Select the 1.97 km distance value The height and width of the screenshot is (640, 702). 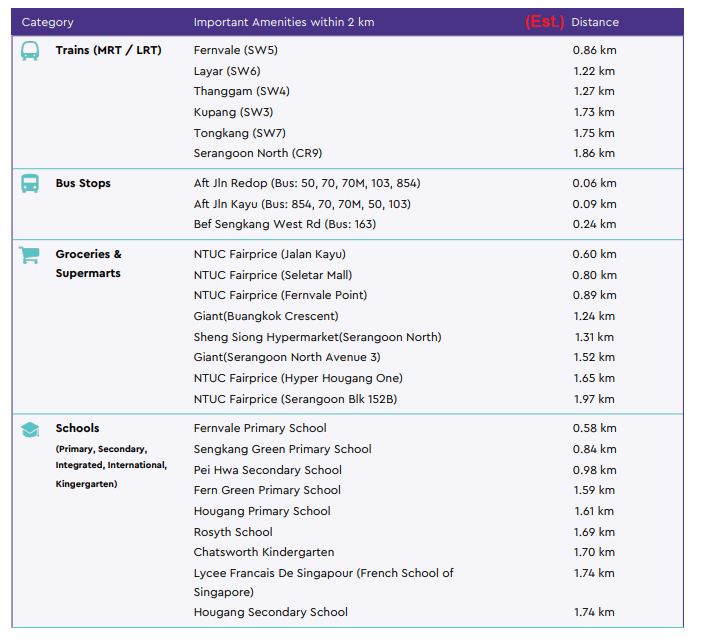pos(595,399)
